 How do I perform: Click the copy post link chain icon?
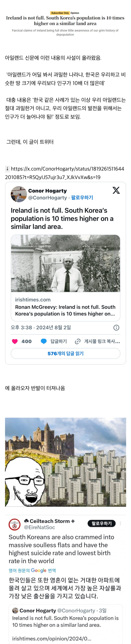coord(78,342)
